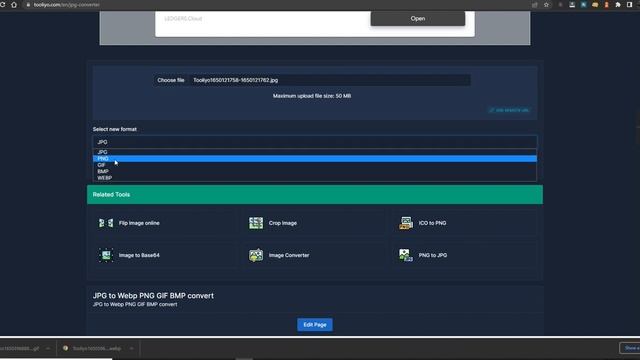Click the browser address bar URL
640x360 pixels.
67,5
